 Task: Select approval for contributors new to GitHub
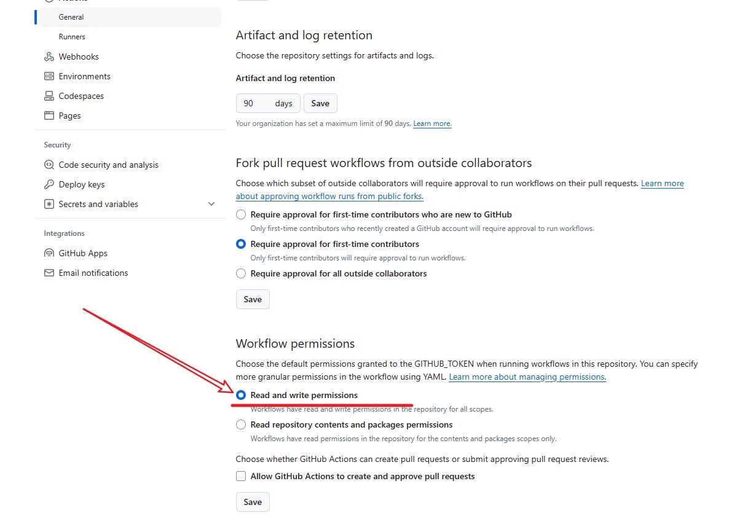point(241,214)
